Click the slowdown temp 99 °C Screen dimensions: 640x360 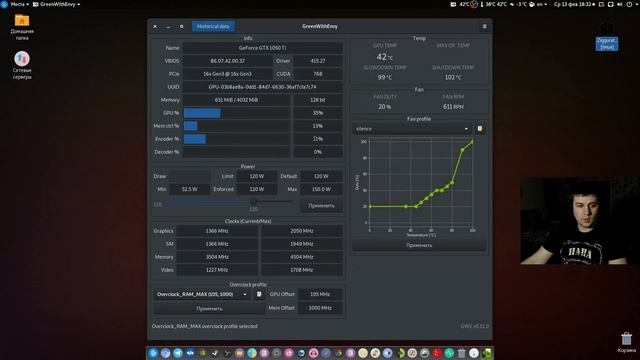384,77
